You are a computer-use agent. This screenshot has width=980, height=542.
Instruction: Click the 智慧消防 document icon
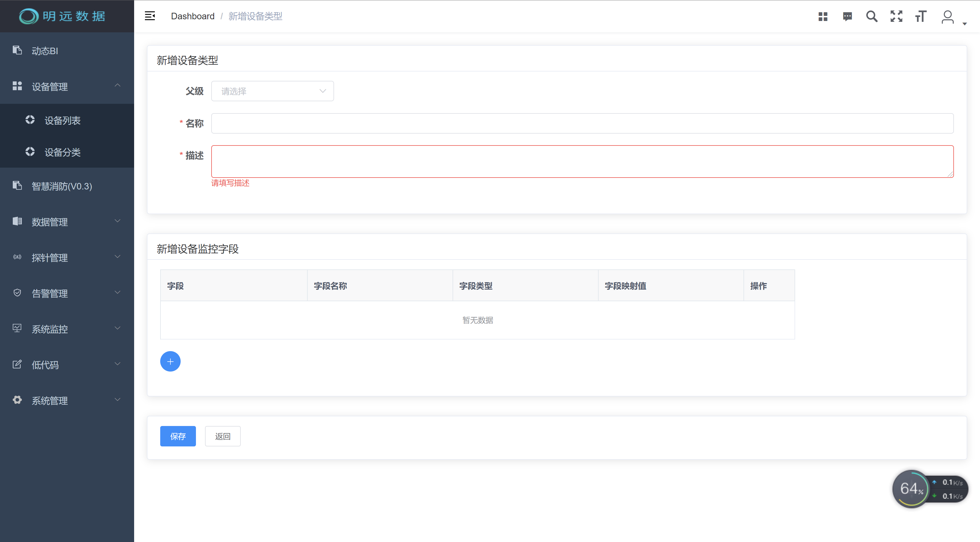pyautogui.click(x=17, y=185)
